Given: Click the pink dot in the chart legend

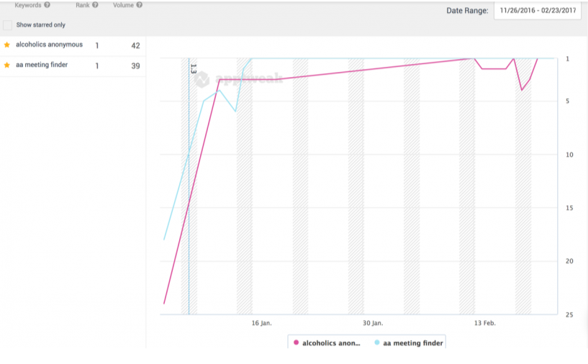Looking at the screenshot, I should (296, 343).
